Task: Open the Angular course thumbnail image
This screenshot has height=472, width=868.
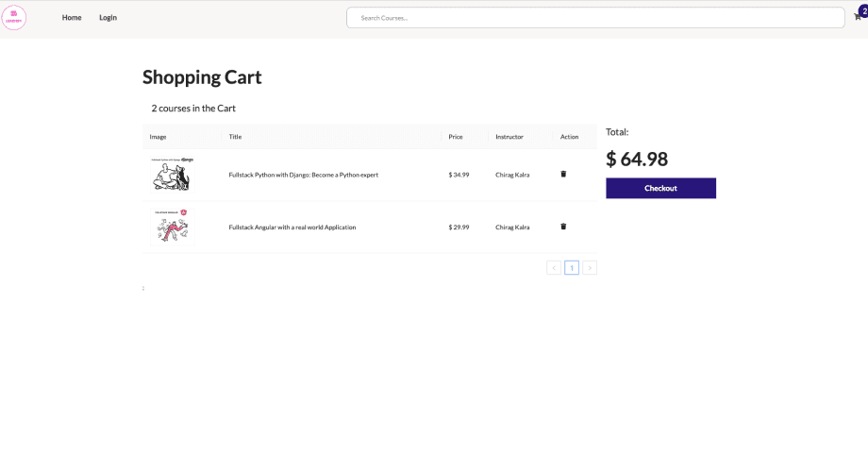Action: [x=172, y=227]
